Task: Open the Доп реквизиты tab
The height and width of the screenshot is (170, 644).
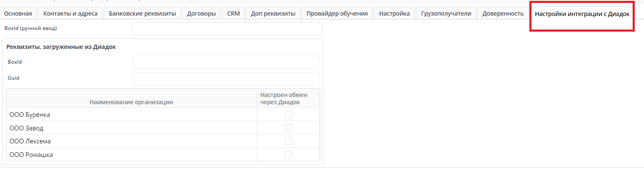Action: click(x=273, y=13)
